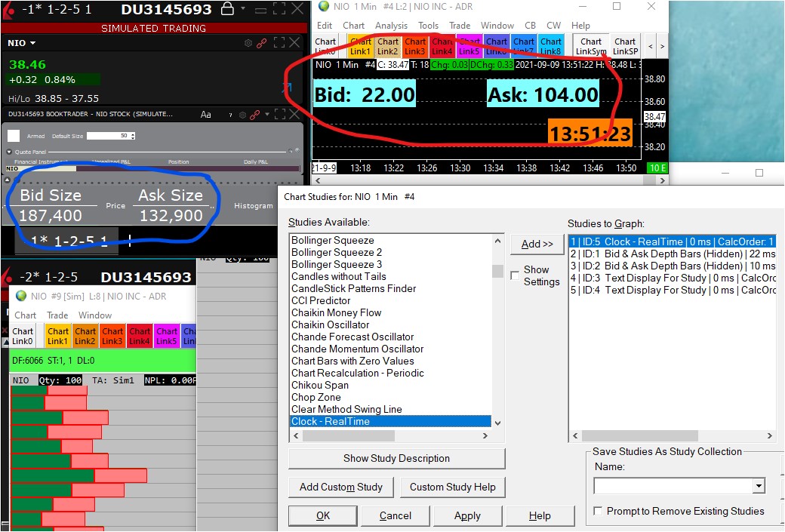The width and height of the screenshot is (785, 532).
Task: Open dropdown arrow next to the lock icon
Action: (243, 8)
